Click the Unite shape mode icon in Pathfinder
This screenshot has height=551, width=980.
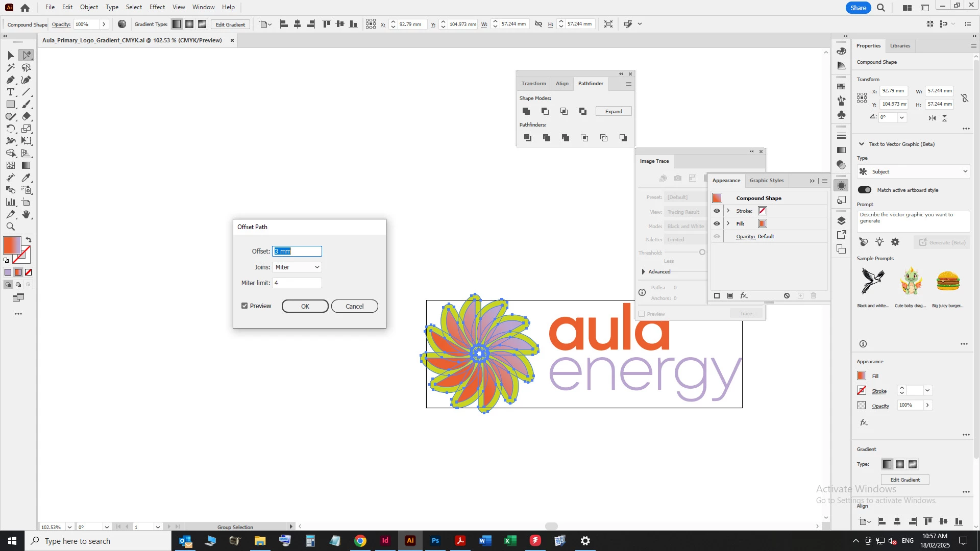click(x=526, y=111)
